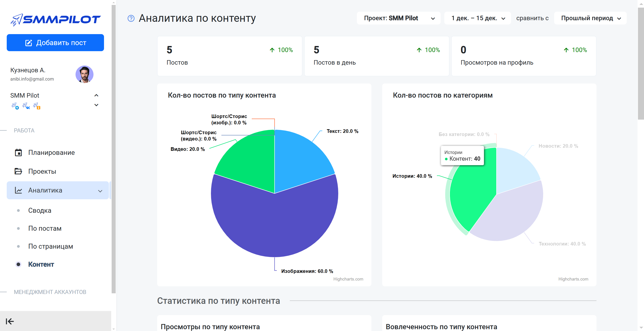Open the Контент analytics page
Screen dimensions: 644x331
(41, 264)
